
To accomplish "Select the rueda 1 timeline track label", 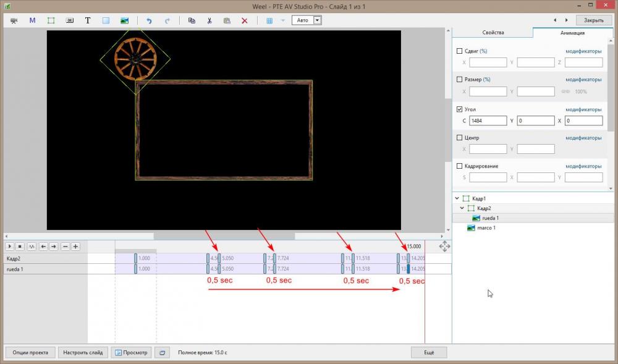I will [15, 269].
